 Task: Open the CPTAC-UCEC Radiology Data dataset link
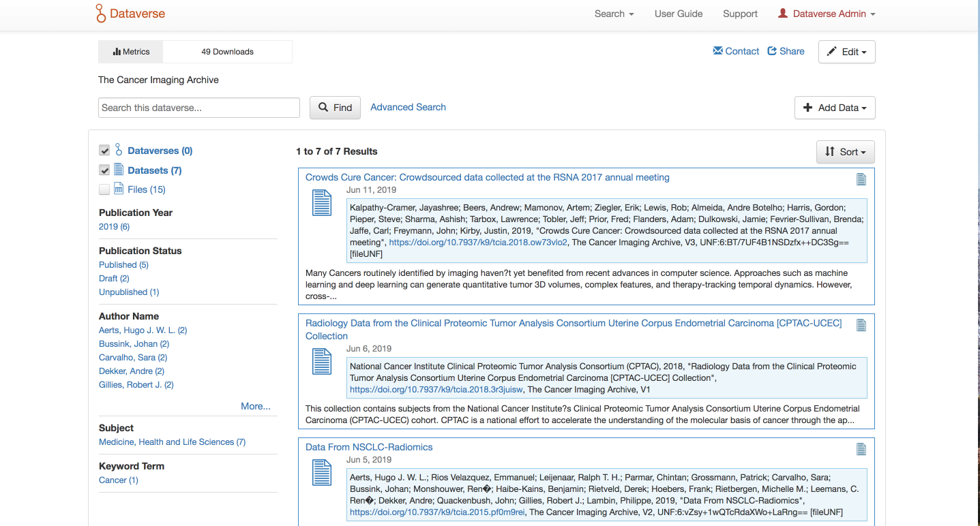coord(574,329)
